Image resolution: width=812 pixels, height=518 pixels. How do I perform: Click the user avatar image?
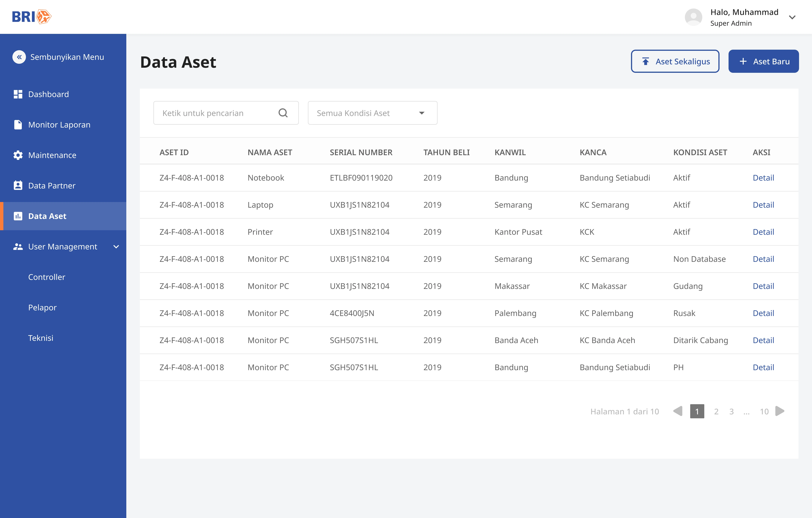[x=694, y=17]
